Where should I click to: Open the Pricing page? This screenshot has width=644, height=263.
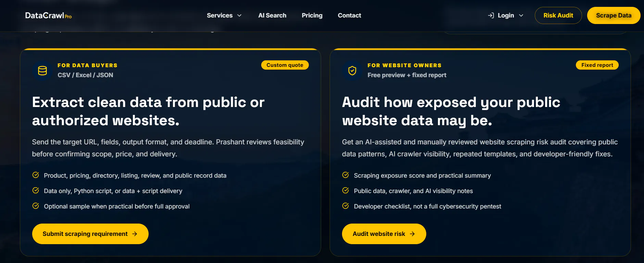coord(312,15)
